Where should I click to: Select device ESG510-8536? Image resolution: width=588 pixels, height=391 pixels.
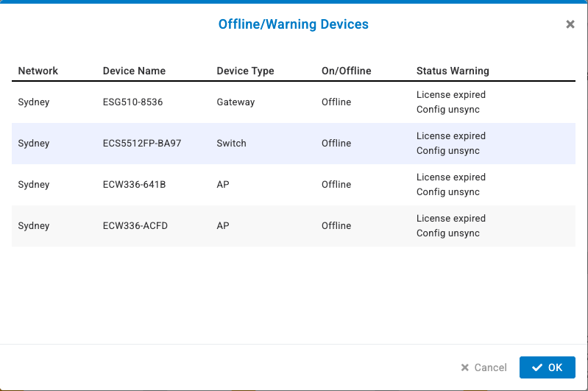[132, 102]
